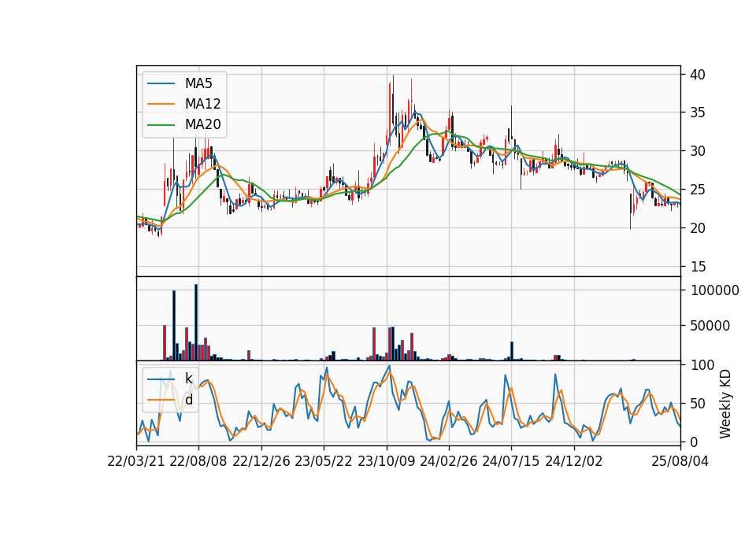This screenshot has width=756, height=543.
Task: Click the 22/03/21 date tick label
Action: click(x=136, y=461)
